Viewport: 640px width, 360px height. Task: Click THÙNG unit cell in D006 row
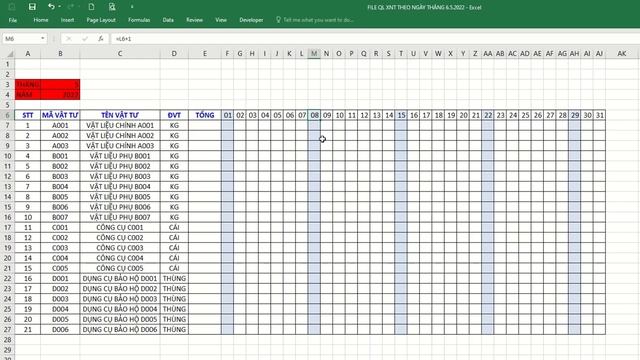[x=174, y=329]
